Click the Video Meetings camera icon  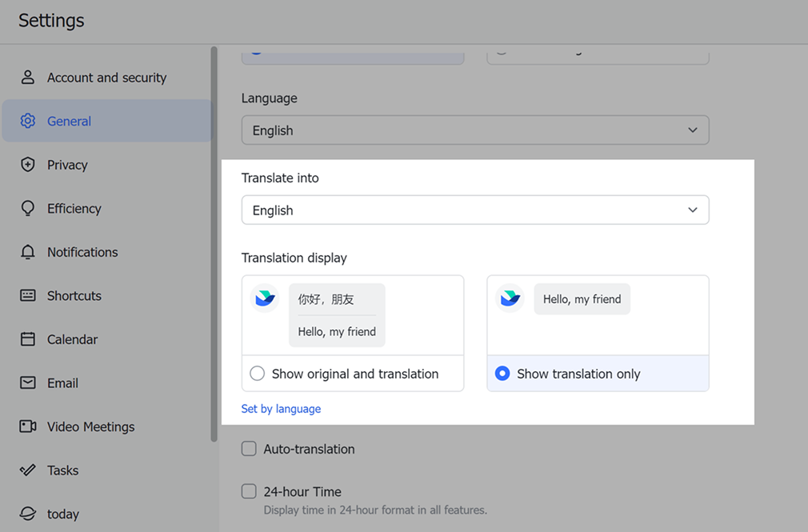[28, 426]
